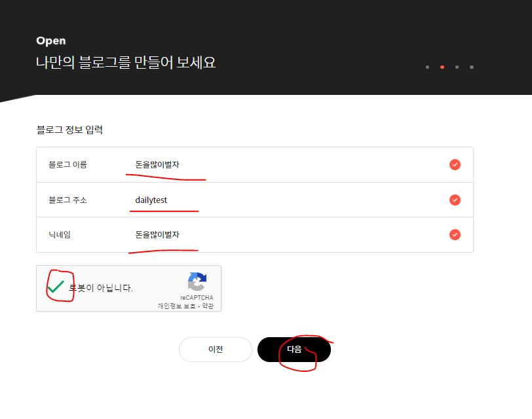Click the validation check icon for 블로그 이름

click(x=455, y=165)
